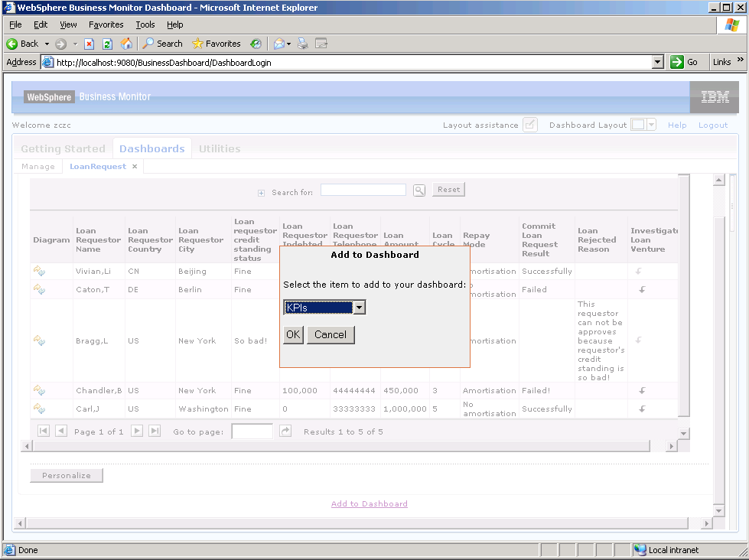
Task: Click the History icon in toolbar
Action: pyautogui.click(x=256, y=44)
